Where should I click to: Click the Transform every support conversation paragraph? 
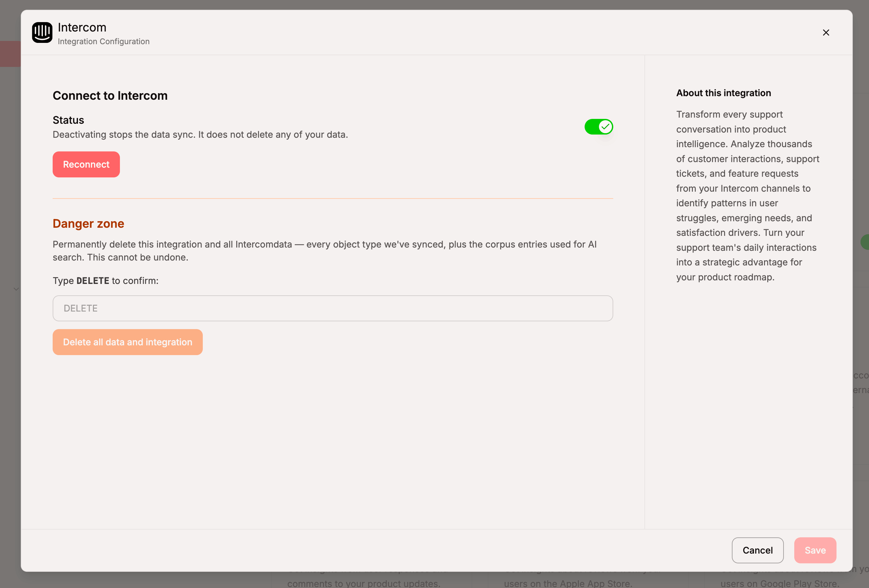coord(747,196)
